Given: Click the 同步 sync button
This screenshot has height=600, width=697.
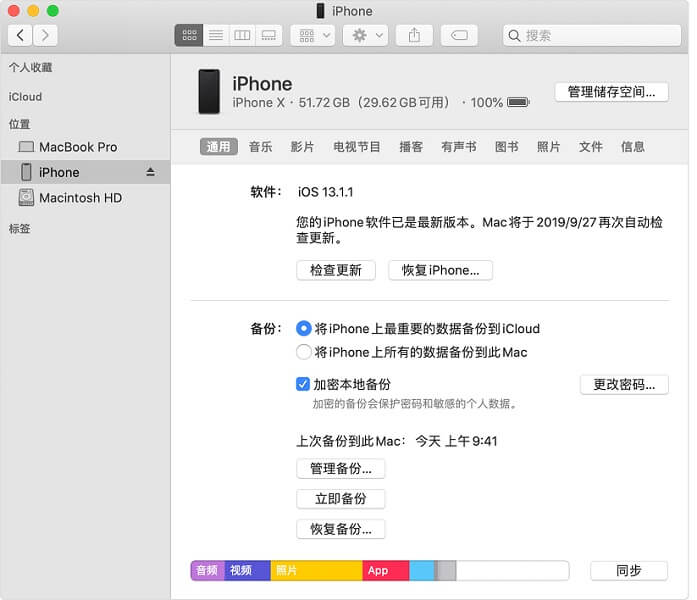Looking at the screenshot, I should [629, 570].
